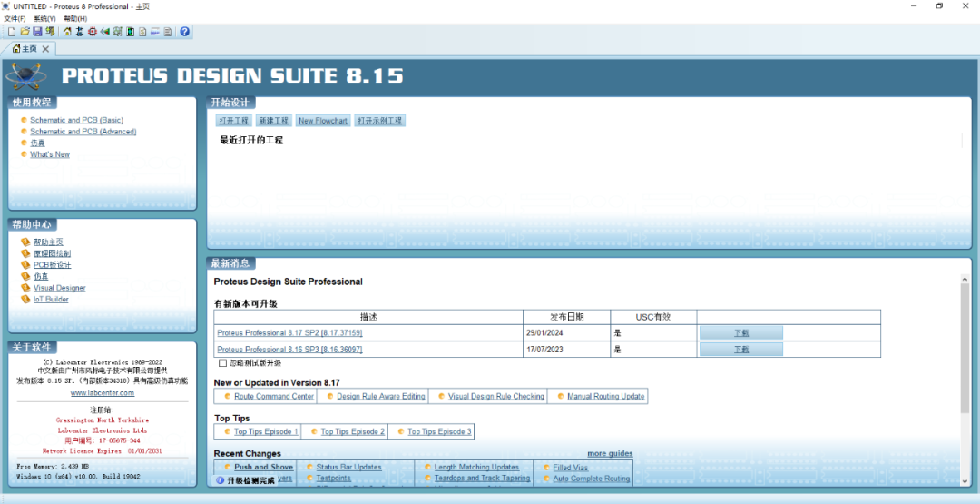Close project using the door toolbar icon
The height and width of the screenshot is (504, 980).
coord(50,31)
